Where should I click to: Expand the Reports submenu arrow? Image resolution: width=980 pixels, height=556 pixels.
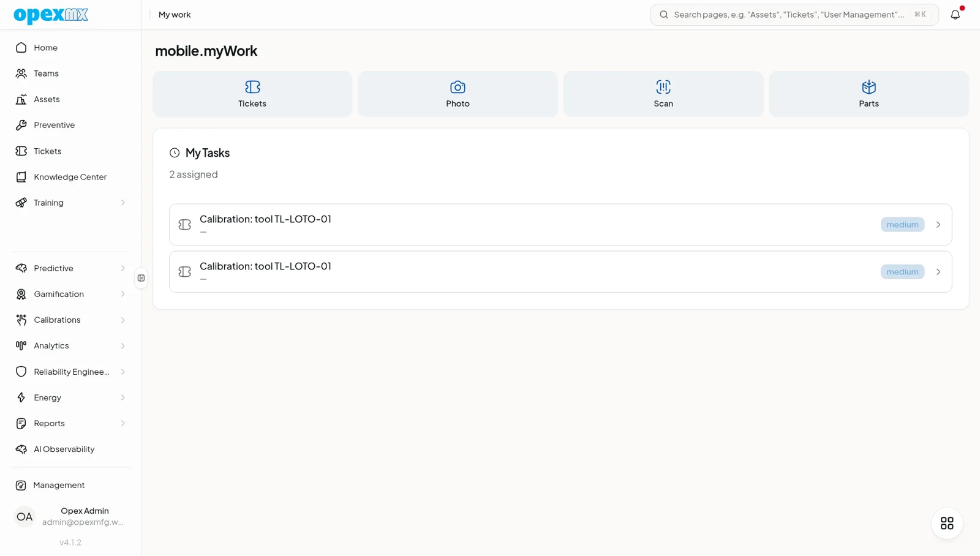click(x=123, y=423)
